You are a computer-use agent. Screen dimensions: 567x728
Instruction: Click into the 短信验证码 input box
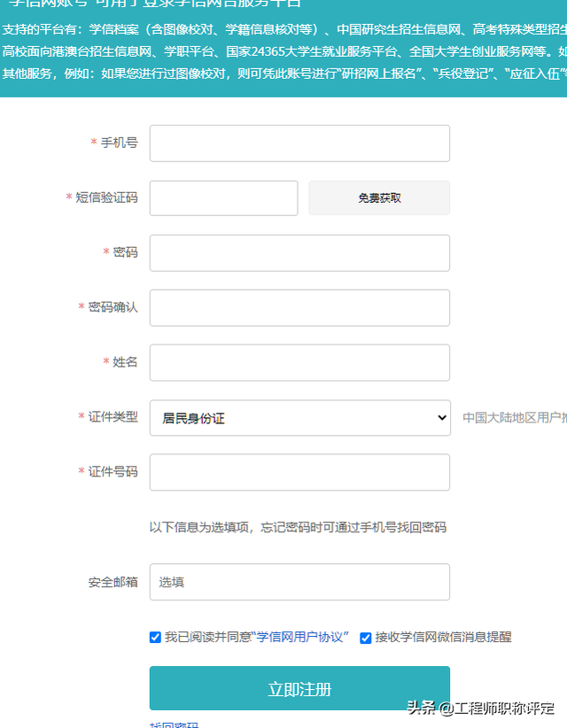[223, 198]
